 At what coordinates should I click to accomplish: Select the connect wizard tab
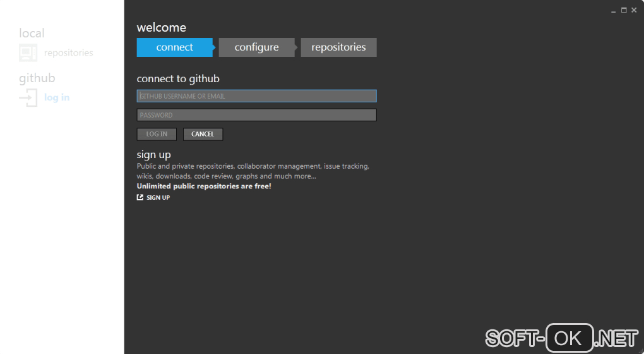(x=174, y=47)
